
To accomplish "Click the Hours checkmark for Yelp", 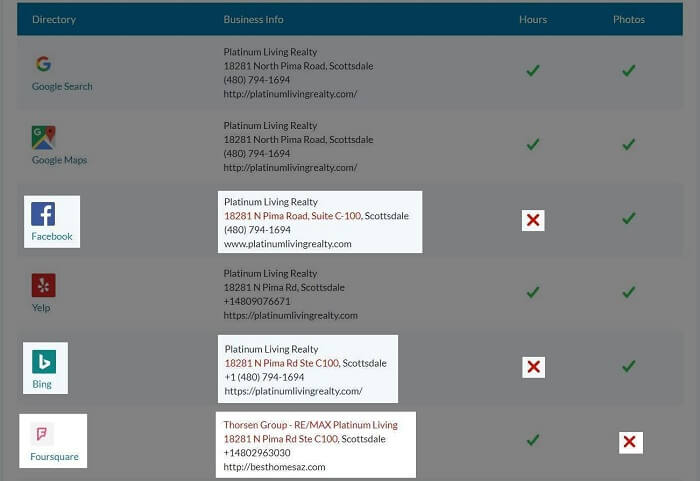I will (x=533, y=292).
